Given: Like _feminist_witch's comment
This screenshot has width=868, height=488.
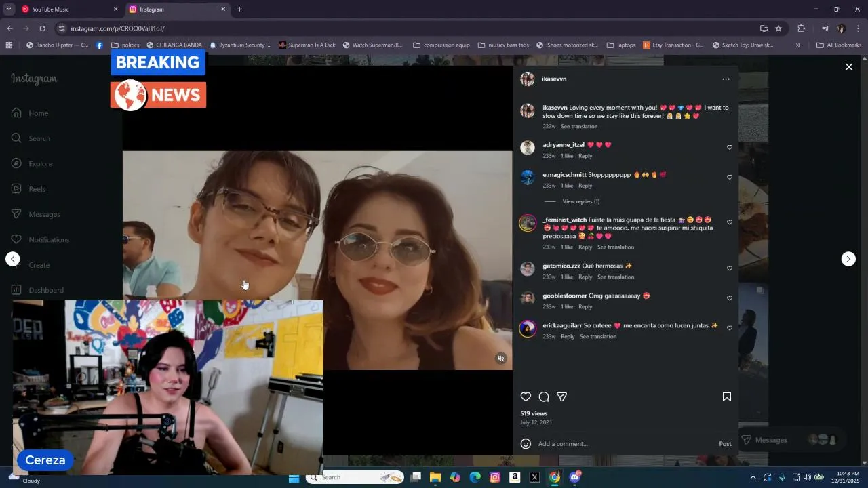Looking at the screenshot, I should [x=730, y=222].
